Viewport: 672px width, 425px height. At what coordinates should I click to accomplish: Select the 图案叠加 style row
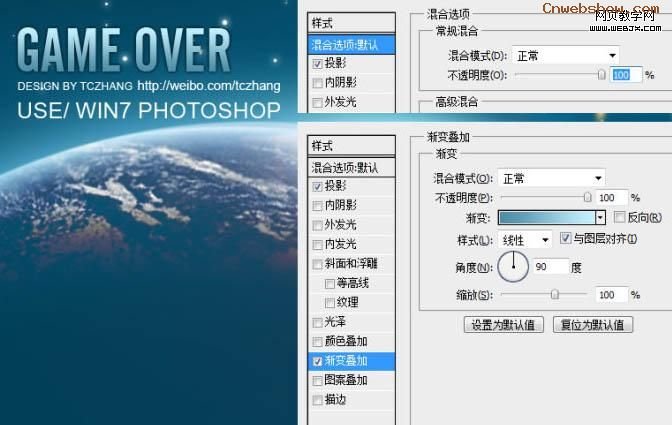tap(351, 380)
